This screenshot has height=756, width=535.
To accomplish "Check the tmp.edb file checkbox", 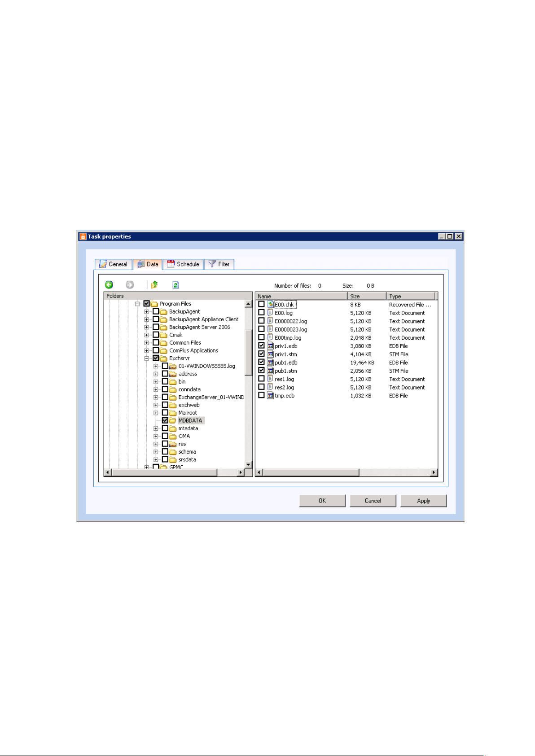I will 261,395.
